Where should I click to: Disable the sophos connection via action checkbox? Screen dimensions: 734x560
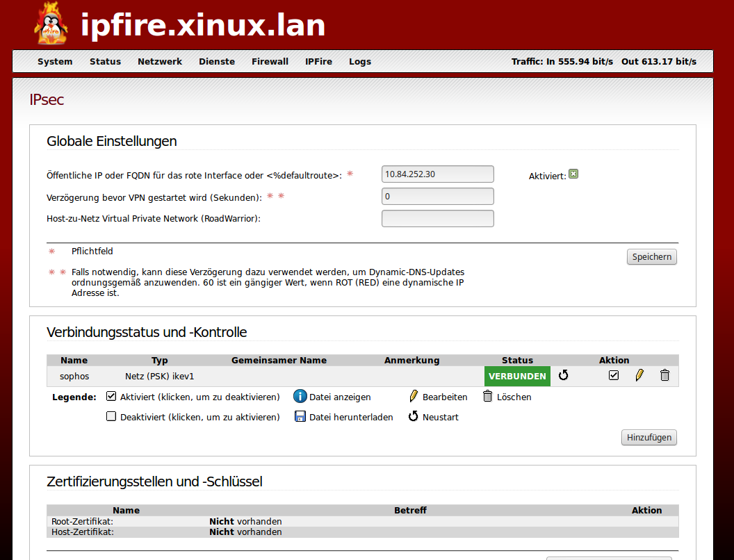point(614,375)
